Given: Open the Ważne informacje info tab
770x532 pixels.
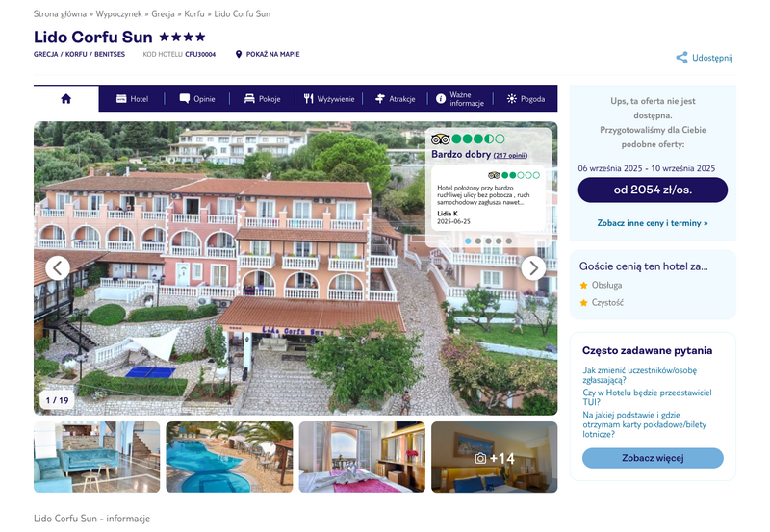Looking at the screenshot, I should pos(460,99).
